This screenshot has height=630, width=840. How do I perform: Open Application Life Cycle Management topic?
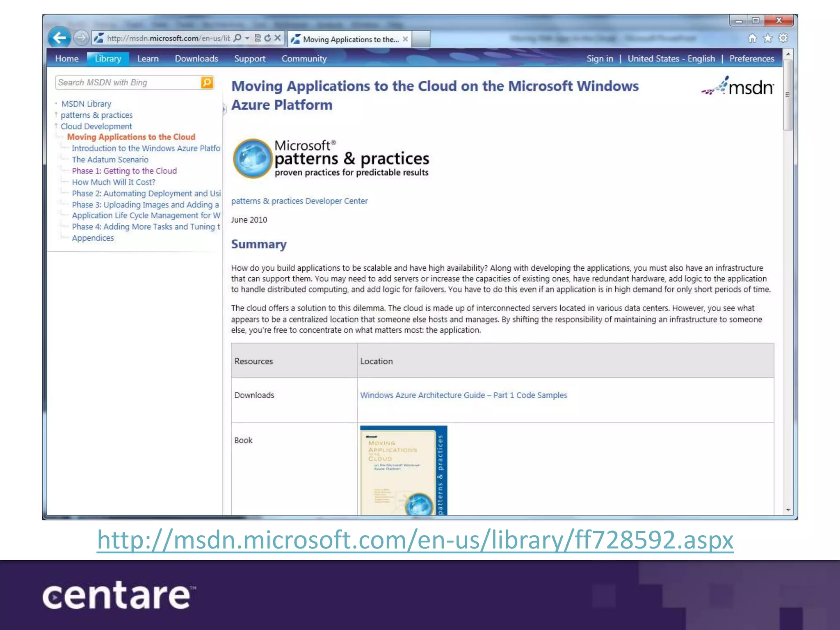146,215
